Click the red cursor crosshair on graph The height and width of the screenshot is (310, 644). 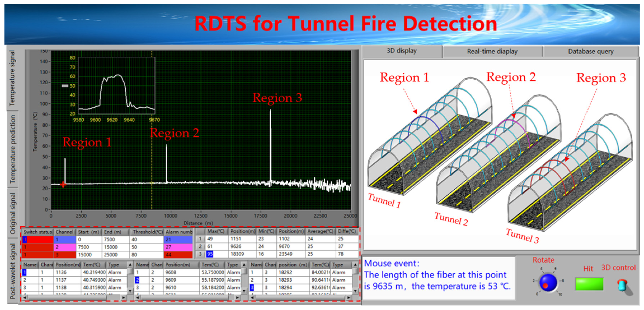(63, 184)
